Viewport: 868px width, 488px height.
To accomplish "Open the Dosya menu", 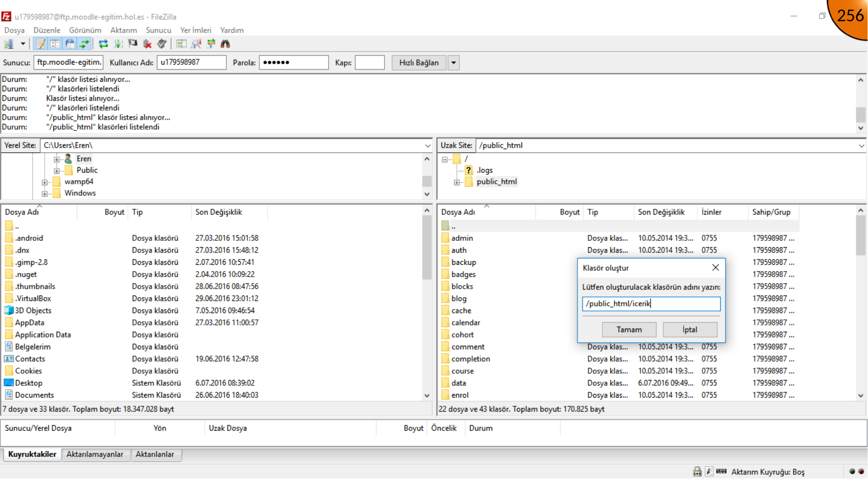I will (14, 30).
